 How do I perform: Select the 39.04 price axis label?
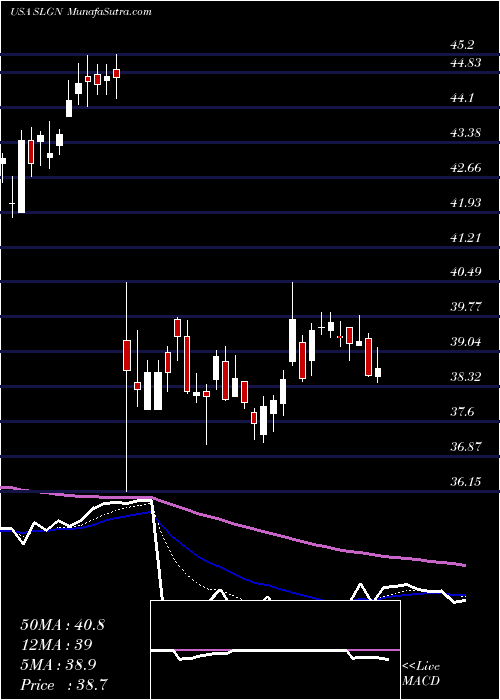[466, 342]
